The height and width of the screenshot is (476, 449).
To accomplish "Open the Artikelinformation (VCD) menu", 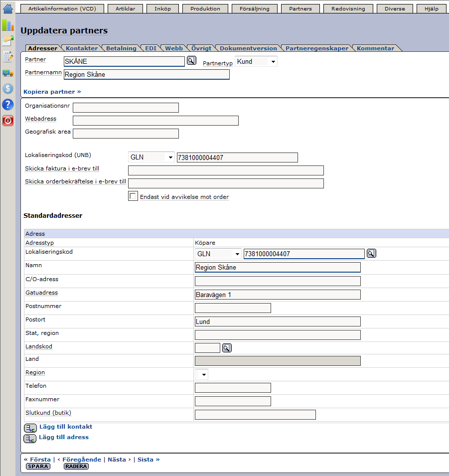I will (x=62, y=8).
